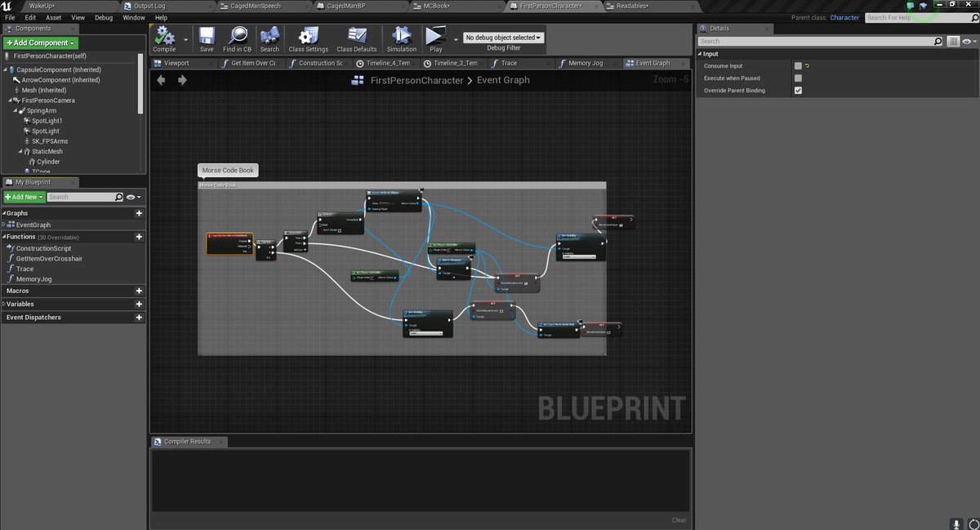Reset Consume Input to default arrow

click(x=808, y=66)
